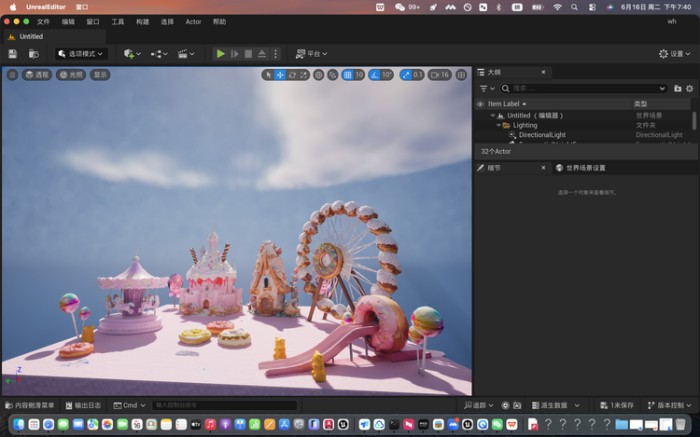Open the 文件 file menu
Screen dimensions: 700x437
click(43, 21)
